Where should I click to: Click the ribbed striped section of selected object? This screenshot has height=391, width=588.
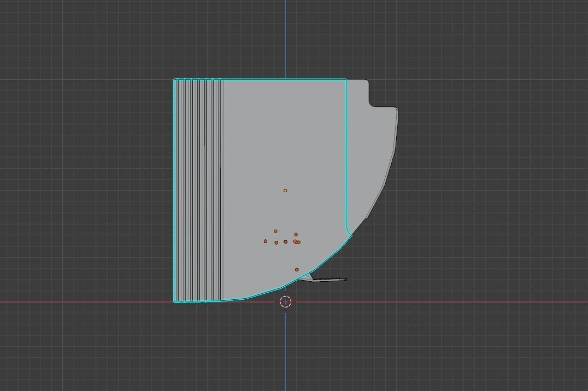point(199,191)
